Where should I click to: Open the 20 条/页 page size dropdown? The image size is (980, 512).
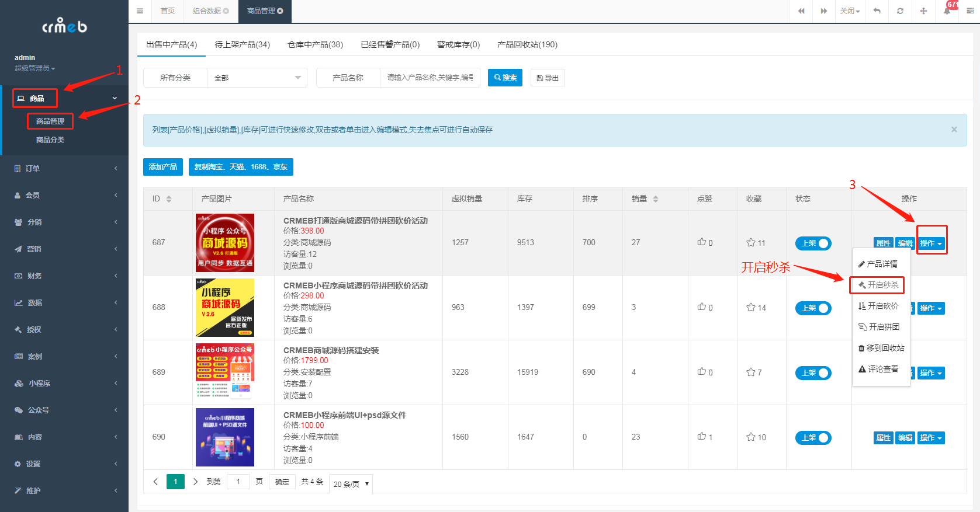click(x=351, y=483)
